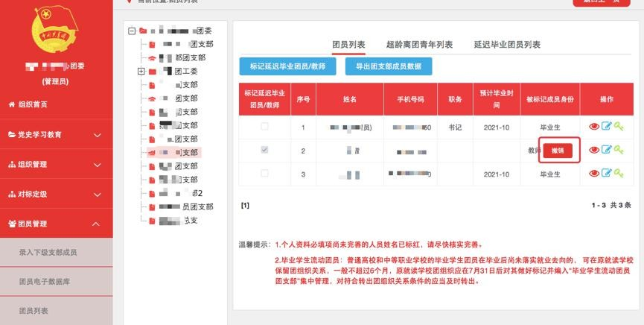Screen dimensions: 644x325
Task: Collapse the root 团委 tree node
Action: (x=132, y=31)
